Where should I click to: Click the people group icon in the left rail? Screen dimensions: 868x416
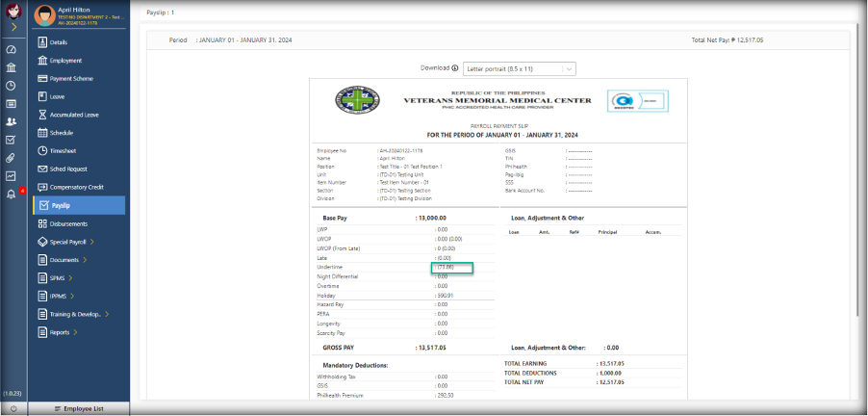click(x=11, y=121)
